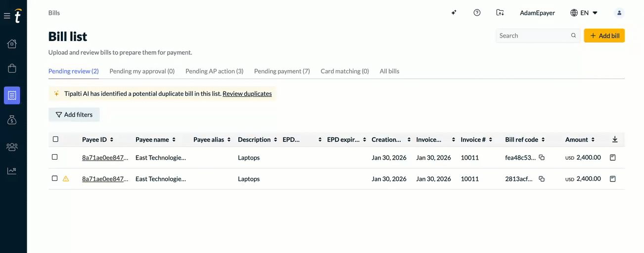Viewport: 644px width, 253px height.
Task: Sort by Amount column arrows
Action: click(x=593, y=140)
